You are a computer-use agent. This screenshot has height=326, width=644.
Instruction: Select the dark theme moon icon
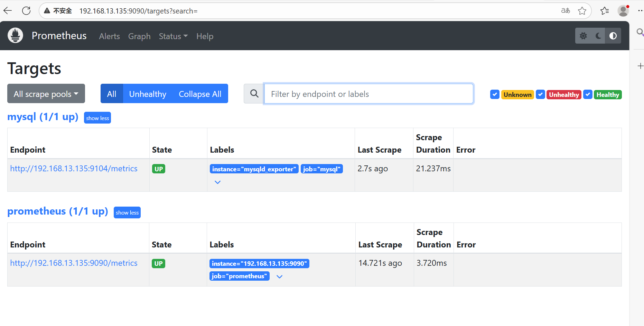pyautogui.click(x=598, y=36)
